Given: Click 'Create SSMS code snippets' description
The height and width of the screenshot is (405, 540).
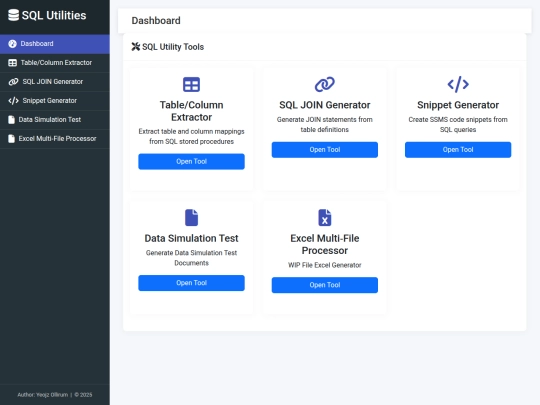Looking at the screenshot, I should tap(458, 124).
